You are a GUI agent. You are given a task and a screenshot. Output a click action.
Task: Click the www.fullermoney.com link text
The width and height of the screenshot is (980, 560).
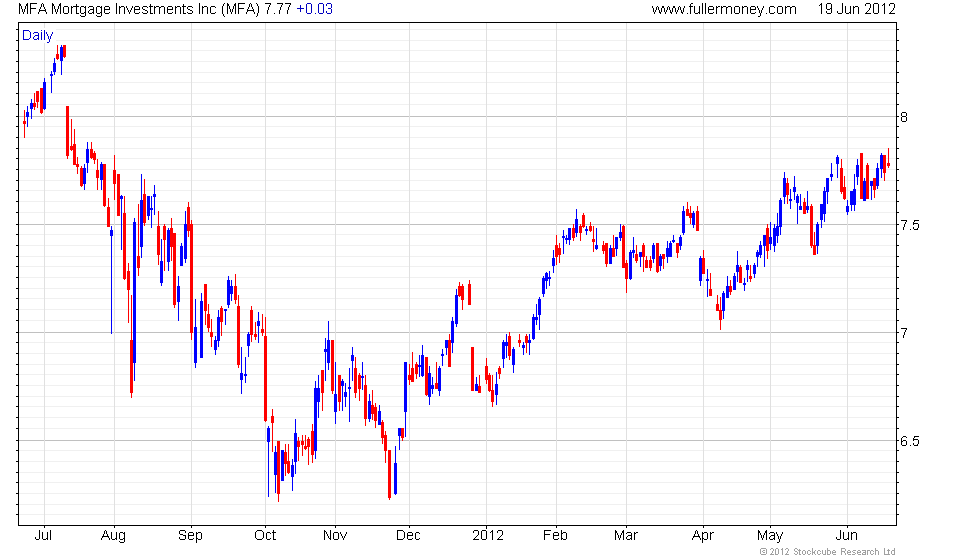724,9
